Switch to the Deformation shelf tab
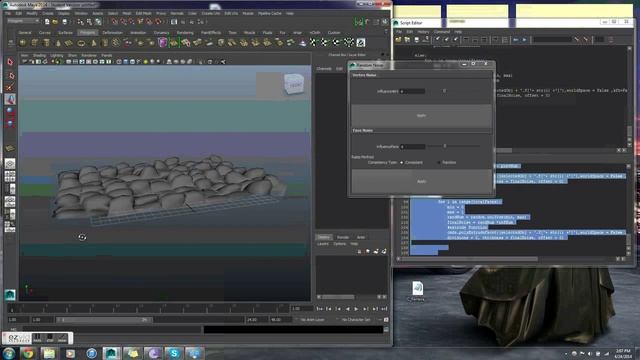The height and width of the screenshot is (360, 640). 112,32
